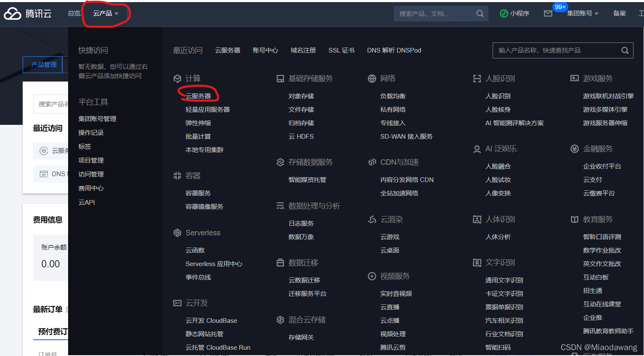Open recently visited SSL 证书

341,50
